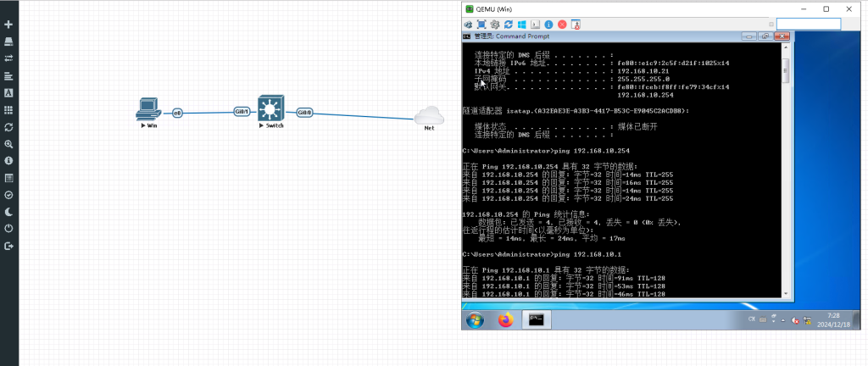
Task: Select the Win computer node
Action: [148, 109]
